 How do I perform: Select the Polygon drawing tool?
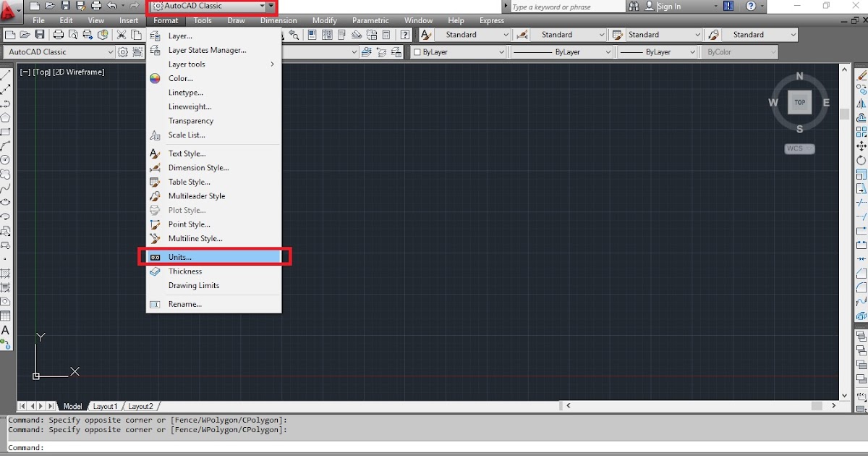[x=7, y=116]
